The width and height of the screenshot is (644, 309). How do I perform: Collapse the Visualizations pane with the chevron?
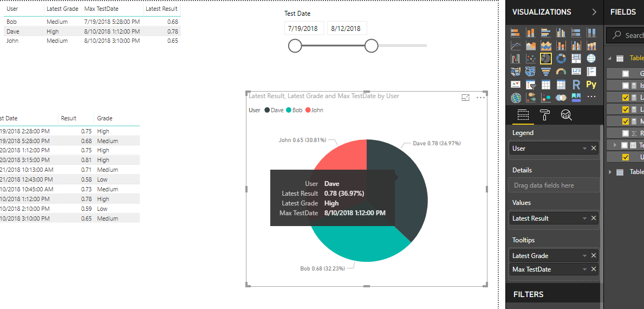[594, 12]
